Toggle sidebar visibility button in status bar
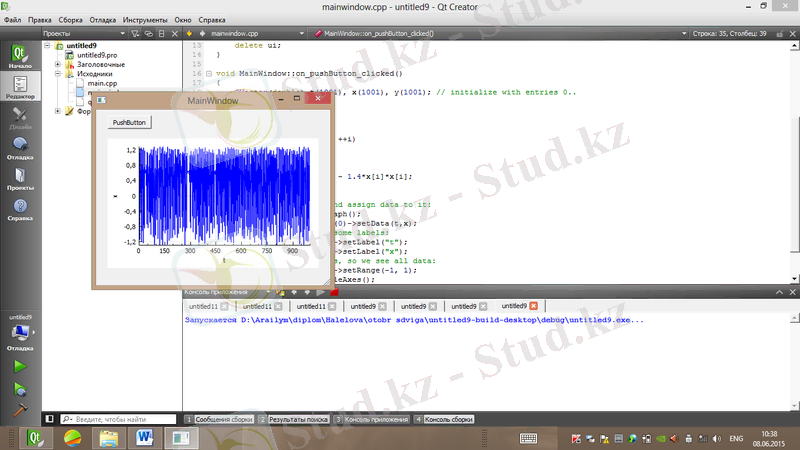Viewport: 800px width, 450px height. coord(48,419)
